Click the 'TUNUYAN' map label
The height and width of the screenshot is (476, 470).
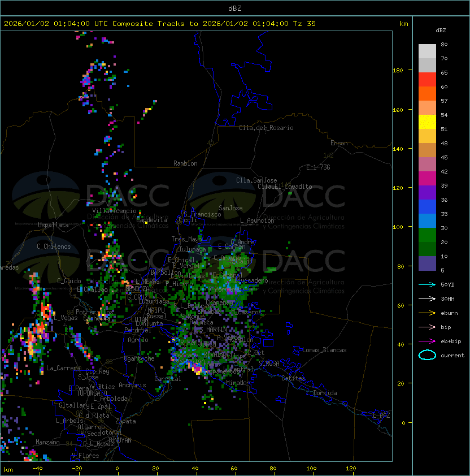point(120,440)
